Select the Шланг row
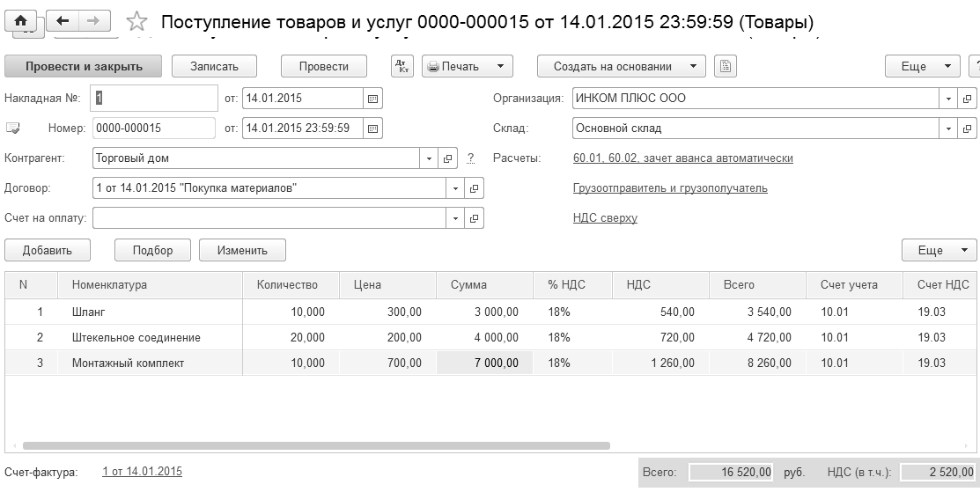Image resolution: width=980 pixels, height=492 pixels. click(x=492, y=312)
